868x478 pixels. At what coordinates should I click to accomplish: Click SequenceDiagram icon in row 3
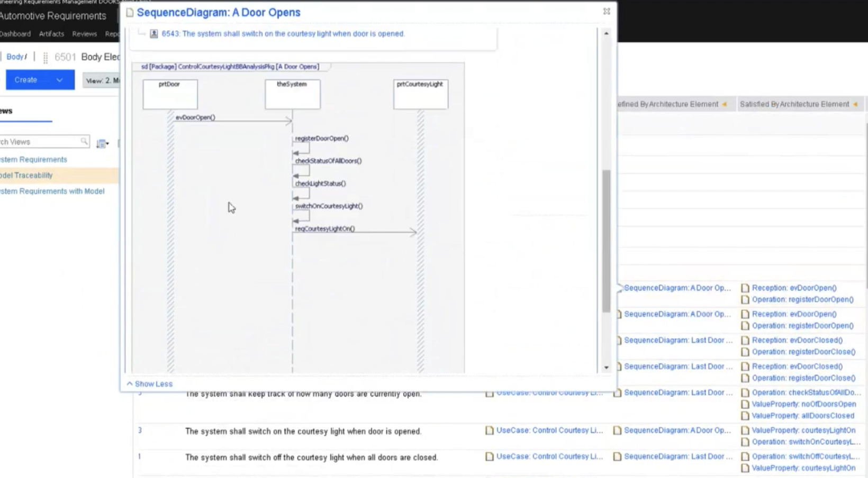coord(617,430)
